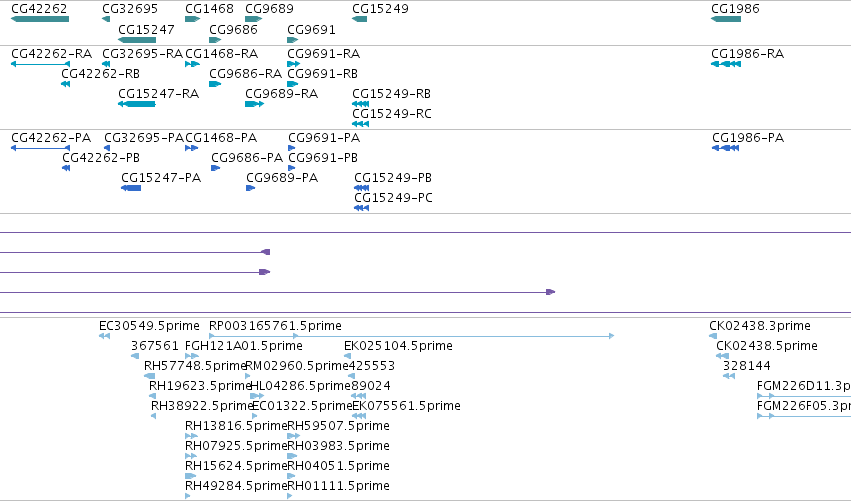Image resolution: width=851 pixels, height=501 pixels.
Task: Click the CG9689 gene name
Action: point(269,9)
